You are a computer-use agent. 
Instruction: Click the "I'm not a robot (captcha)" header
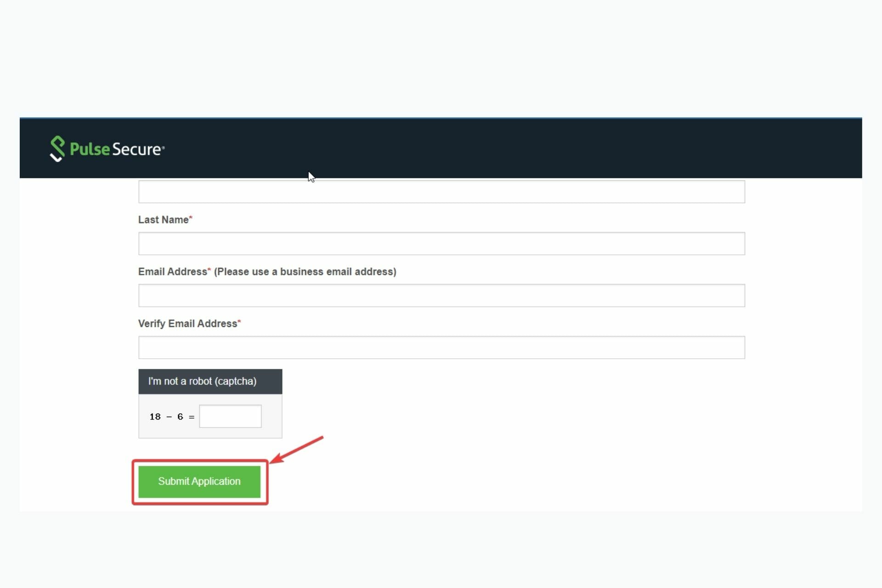(202, 381)
